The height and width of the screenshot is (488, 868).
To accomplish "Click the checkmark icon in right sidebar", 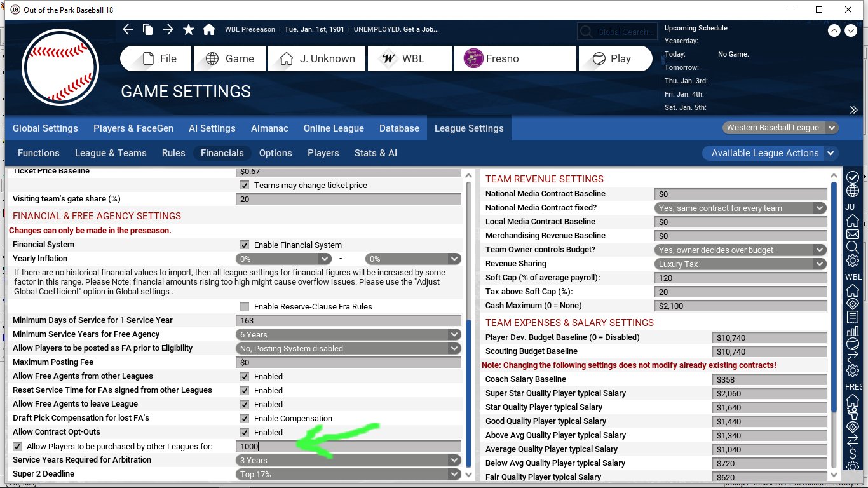I will [853, 177].
